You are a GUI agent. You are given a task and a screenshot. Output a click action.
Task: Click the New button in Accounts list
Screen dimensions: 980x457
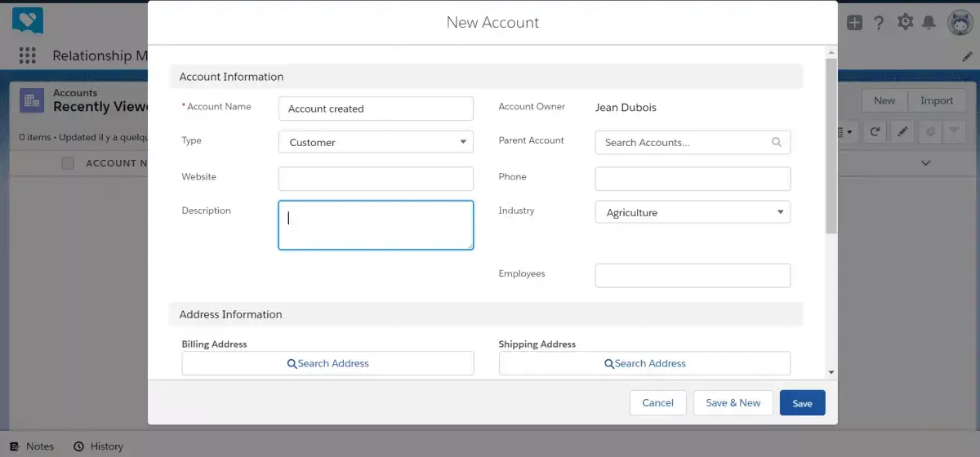tap(884, 100)
